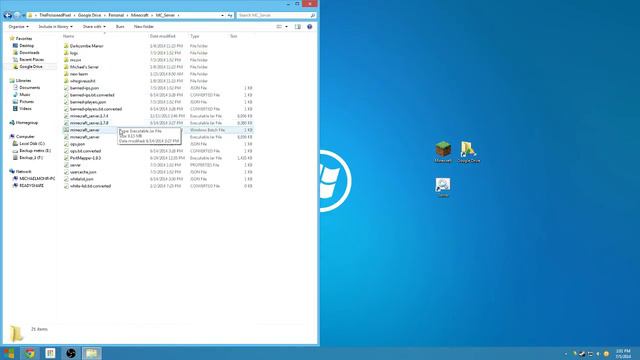Select the ops.json file

click(77, 144)
